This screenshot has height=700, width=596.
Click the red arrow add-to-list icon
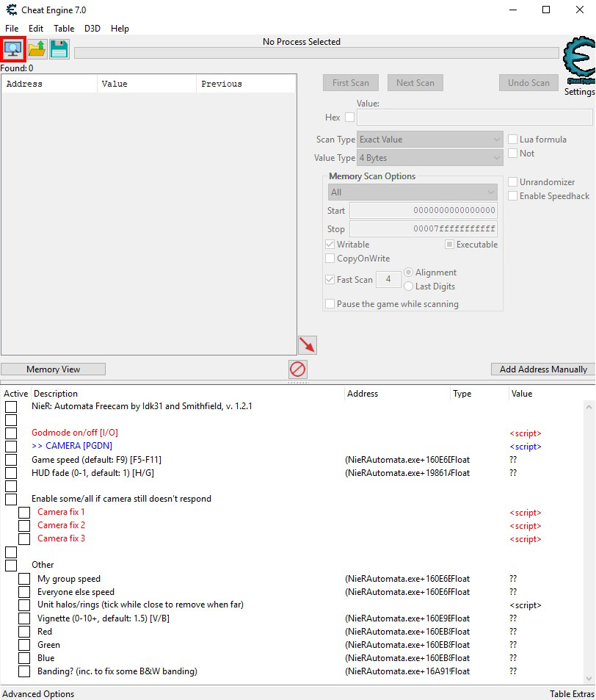coord(308,345)
